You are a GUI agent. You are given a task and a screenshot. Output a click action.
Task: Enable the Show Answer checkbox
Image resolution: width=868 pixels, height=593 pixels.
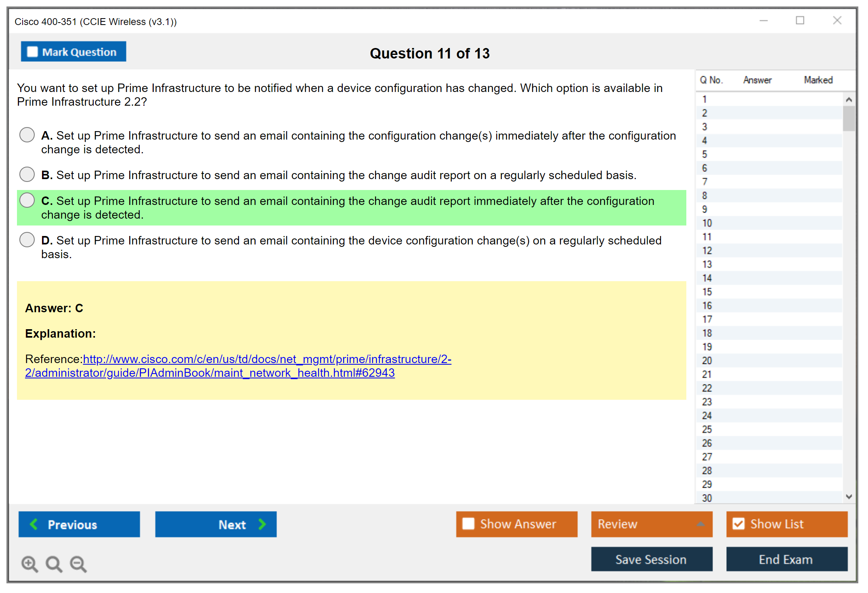click(x=468, y=524)
